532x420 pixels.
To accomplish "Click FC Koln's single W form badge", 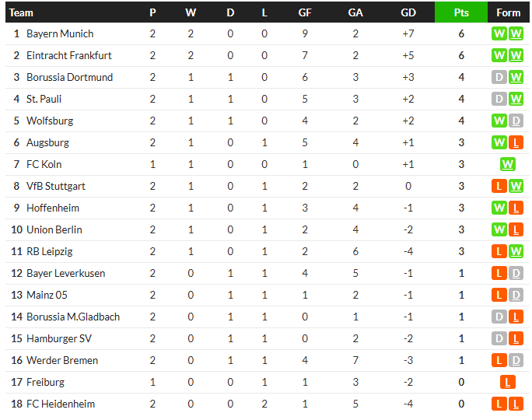I will (508, 165).
